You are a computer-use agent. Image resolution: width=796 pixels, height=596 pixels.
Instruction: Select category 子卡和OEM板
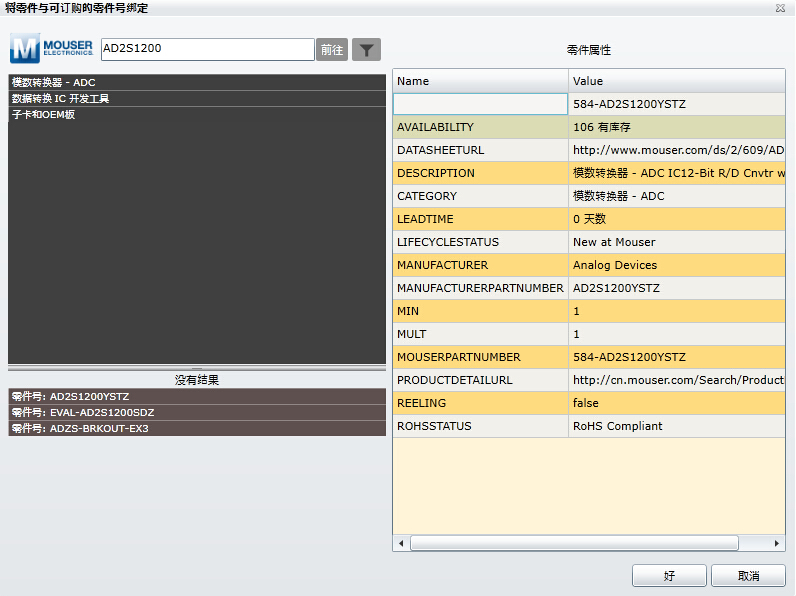click(x=197, y=115)
